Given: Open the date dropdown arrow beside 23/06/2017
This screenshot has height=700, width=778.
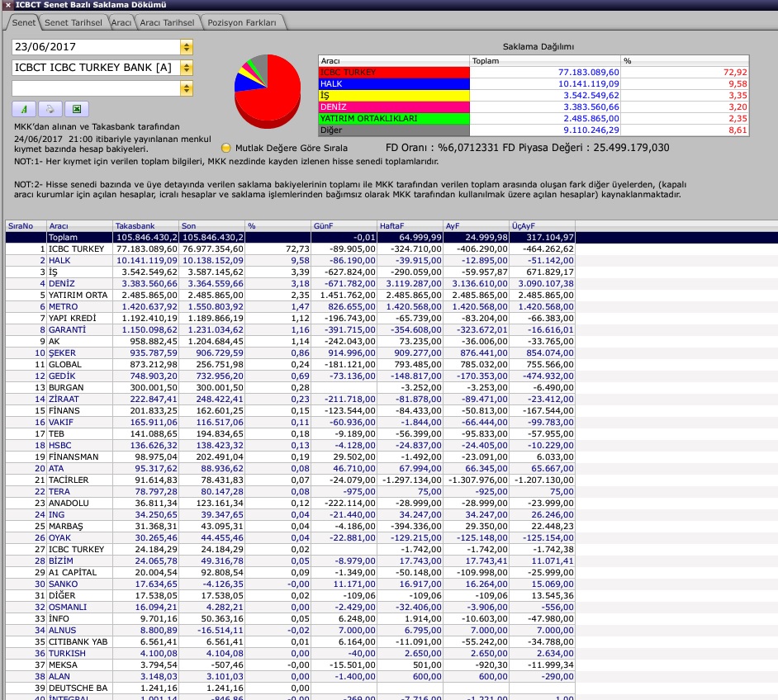Looking at the screenshot, I should pyautogui.click(x=187, y=47).
